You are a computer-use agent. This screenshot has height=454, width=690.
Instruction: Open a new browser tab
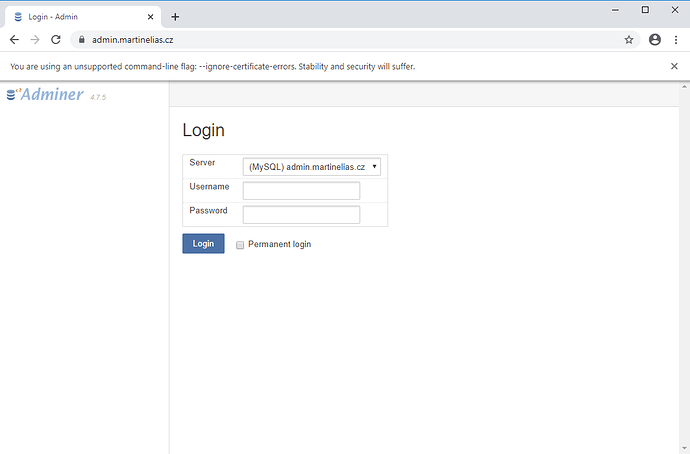point(175,17)
